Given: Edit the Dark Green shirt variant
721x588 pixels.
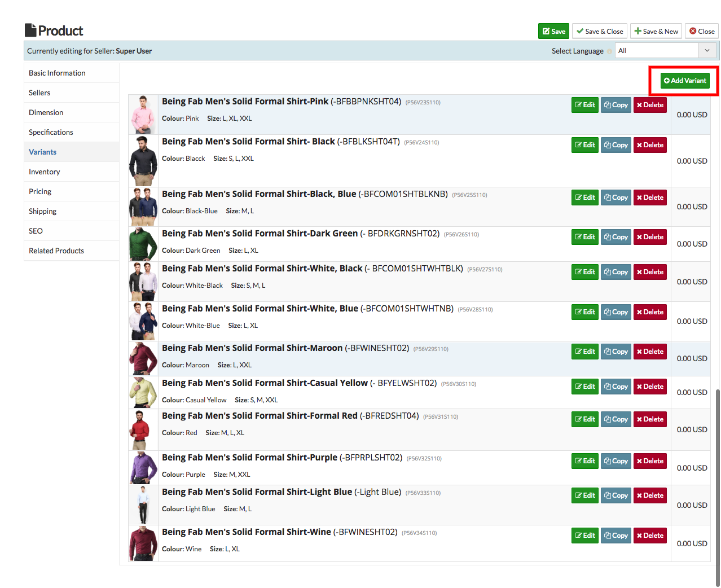Looking at the screenshot, I should point(585,237).
